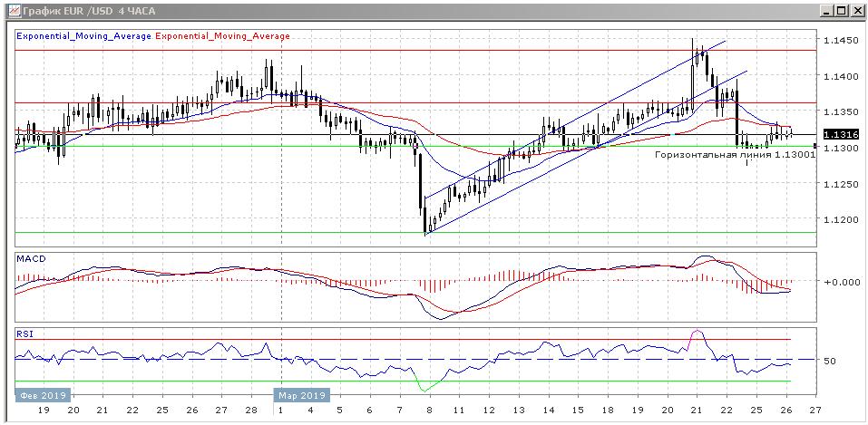Click date 8 on the time axis
Image resolution: width=868 pixels, height=425 pixels.
(x=426, y=410)
